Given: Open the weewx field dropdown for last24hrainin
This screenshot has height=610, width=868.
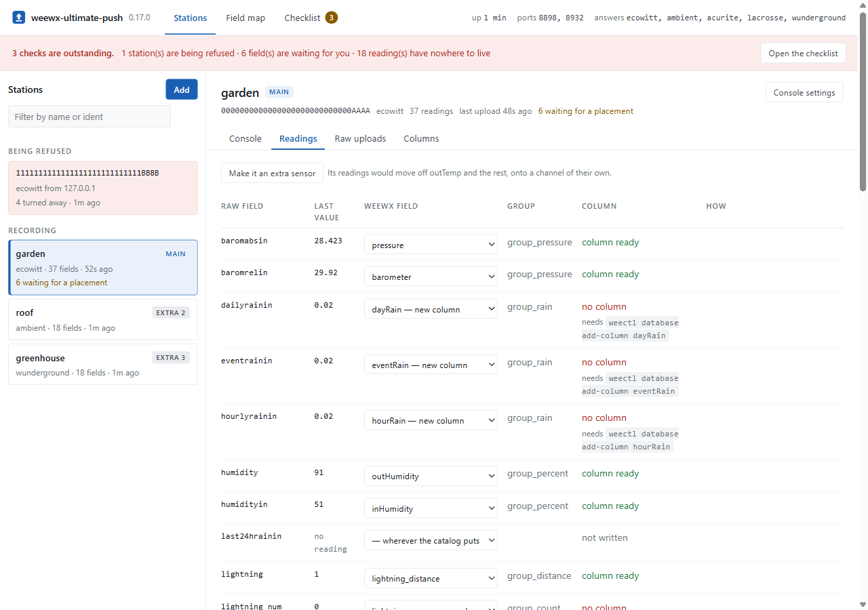Looking at the screenshot, I should coord(431,540).
